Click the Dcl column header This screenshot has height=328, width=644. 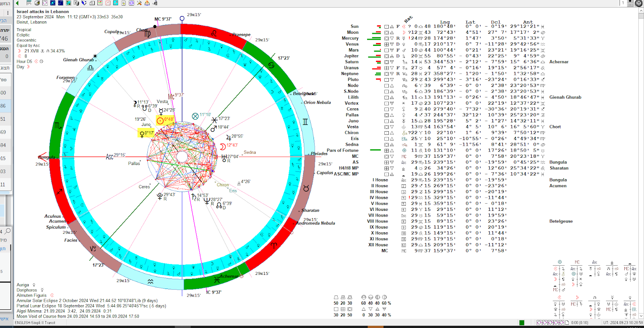pos(495,22)
